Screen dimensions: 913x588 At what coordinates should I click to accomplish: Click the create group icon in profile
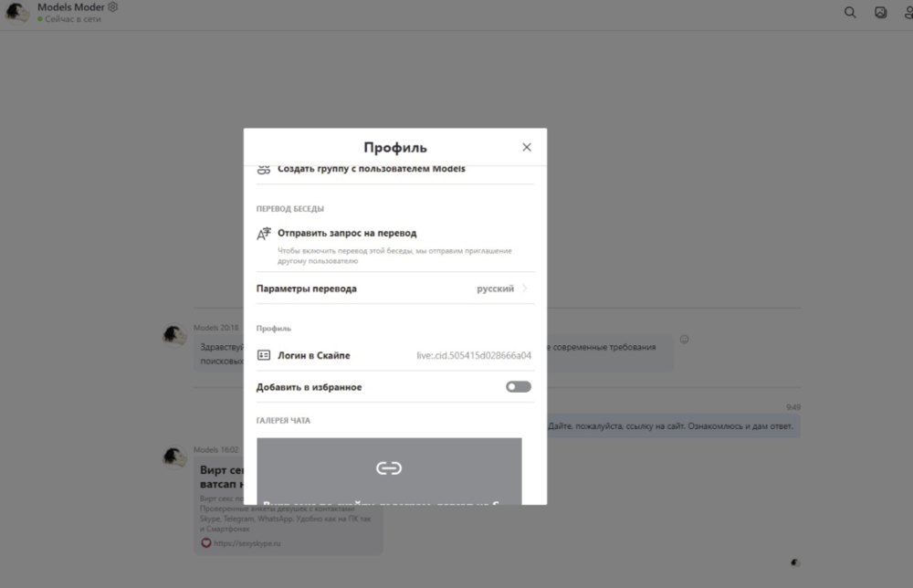264,170
